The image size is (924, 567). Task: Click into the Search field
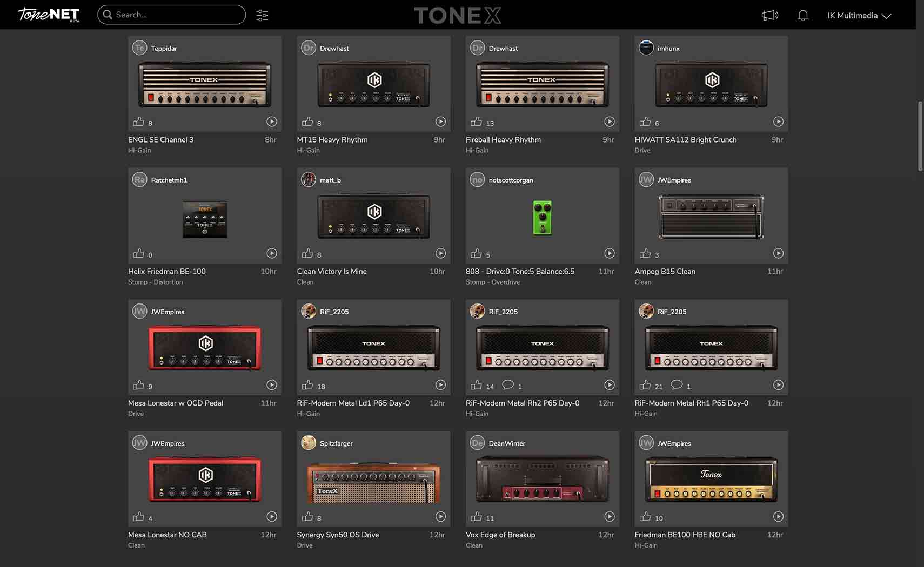tap(172, 15)
